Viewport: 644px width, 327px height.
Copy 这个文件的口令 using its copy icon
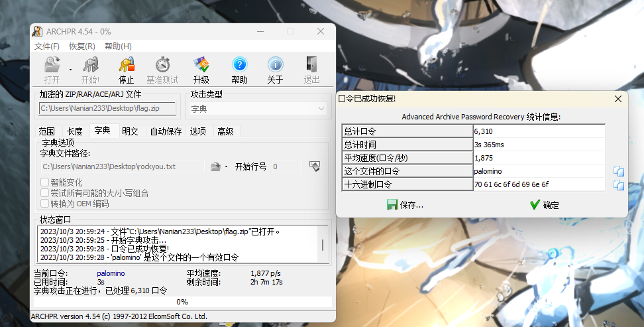tap(619, 171)
